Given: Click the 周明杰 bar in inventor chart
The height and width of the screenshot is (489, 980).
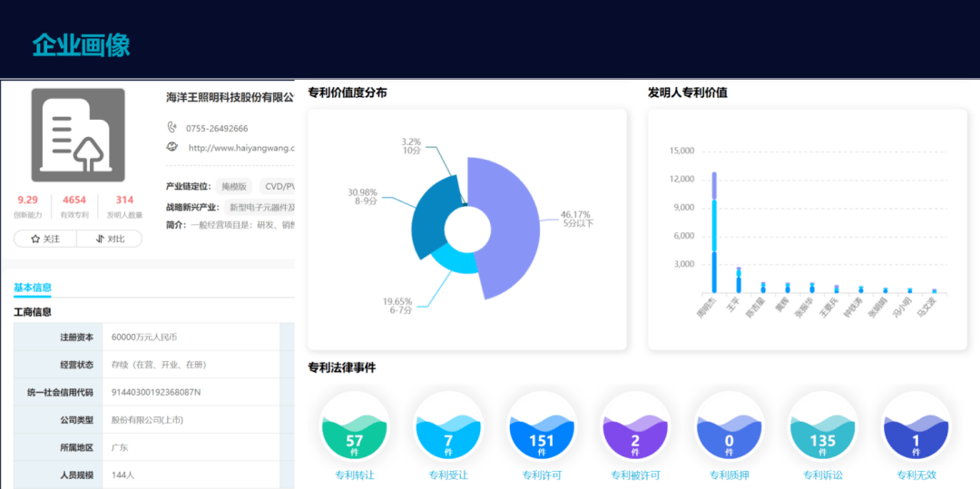Looking at the screenshot, I should [714, 232].
